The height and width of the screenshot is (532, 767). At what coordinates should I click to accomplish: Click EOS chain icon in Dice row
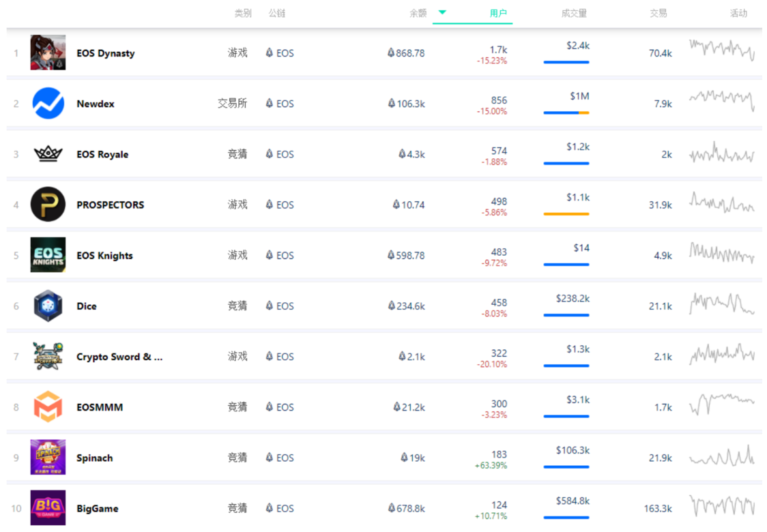point(270,306)
